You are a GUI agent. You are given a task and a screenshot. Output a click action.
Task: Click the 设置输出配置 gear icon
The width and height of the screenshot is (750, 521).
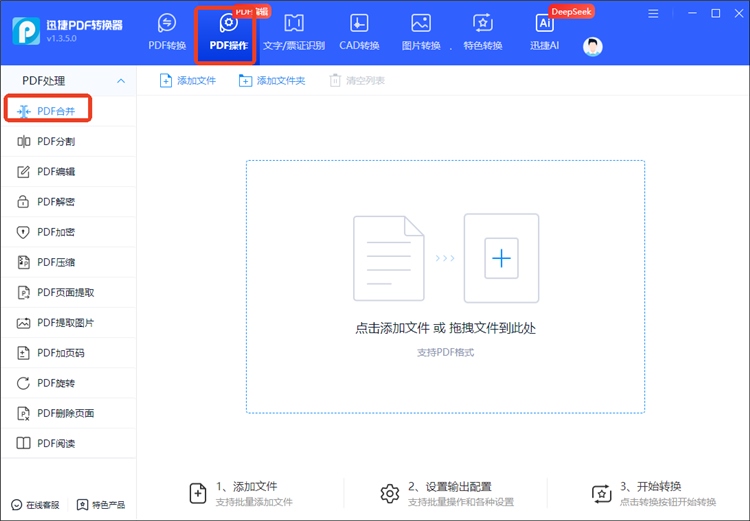click(x=390, y=494)
